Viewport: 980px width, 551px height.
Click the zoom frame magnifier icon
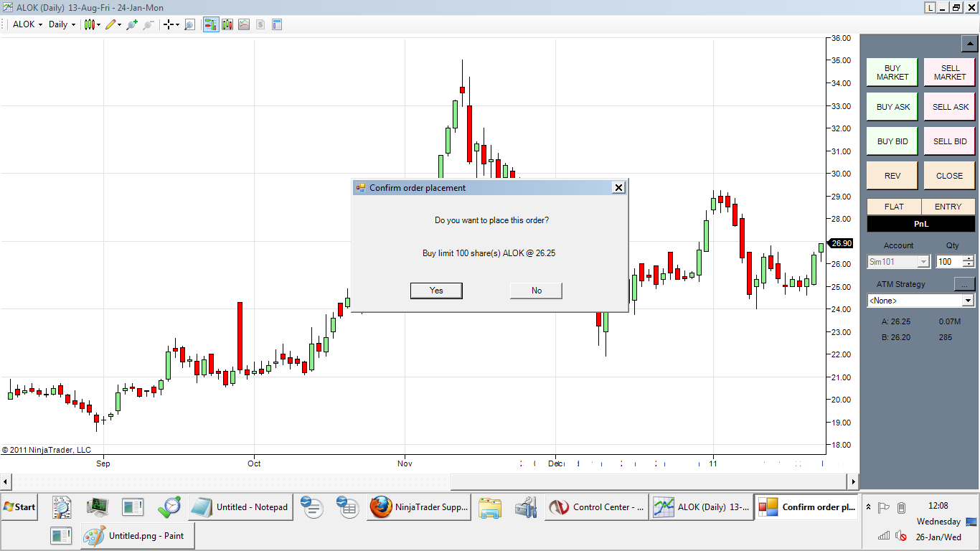click(189, 24)
